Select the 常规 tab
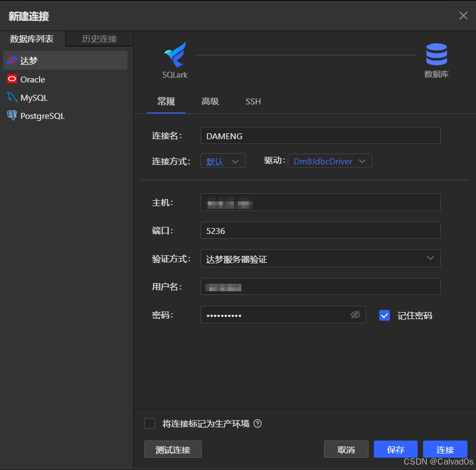Screen dimensions: 476x470 click(x=166, y=102)
